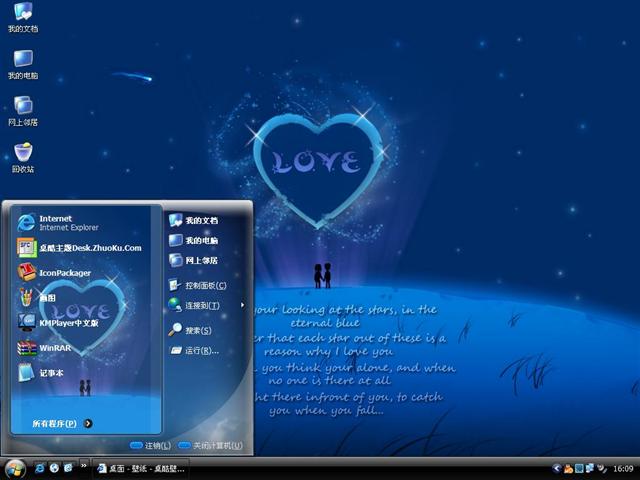This screenshot has width=640, height=480.
Task: Expand quick launch overflow chevron
Action: 84,465
